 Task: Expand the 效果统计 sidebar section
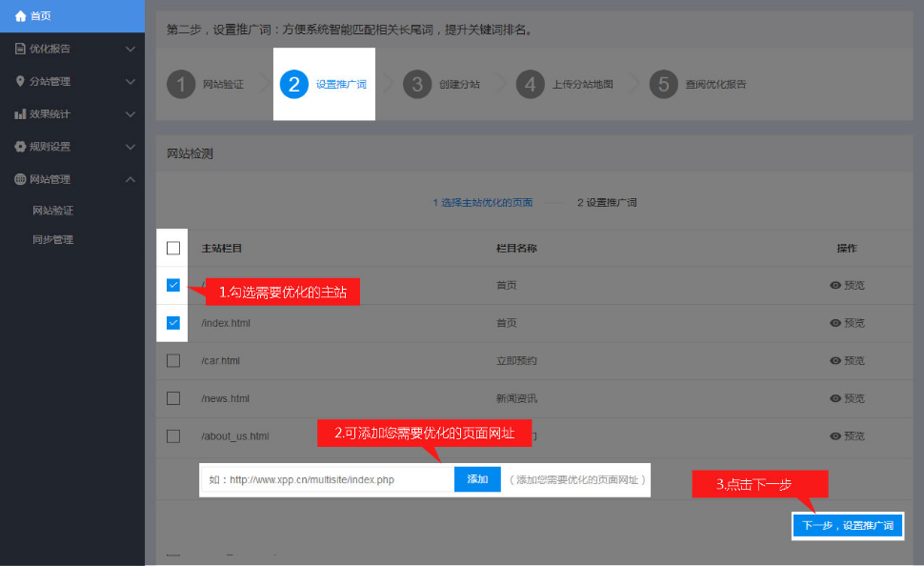coord(131,113)
